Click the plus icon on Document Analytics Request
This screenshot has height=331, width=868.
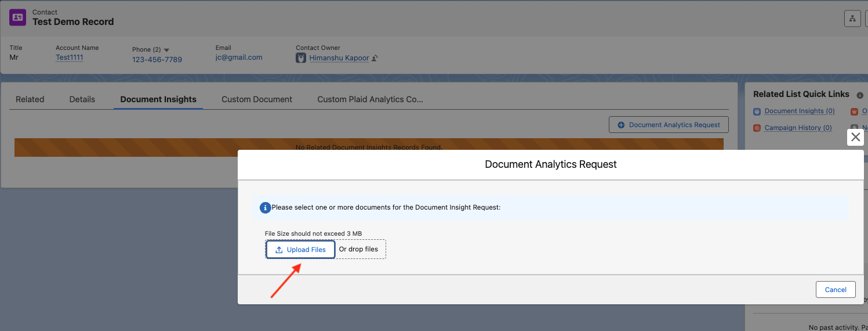pyautogui.click(x=621, y=125)
